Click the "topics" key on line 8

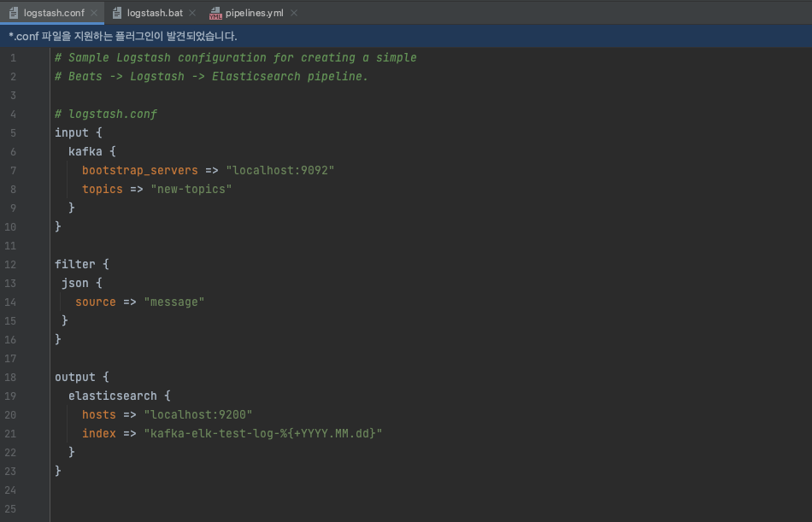click(x=103, y=189)
